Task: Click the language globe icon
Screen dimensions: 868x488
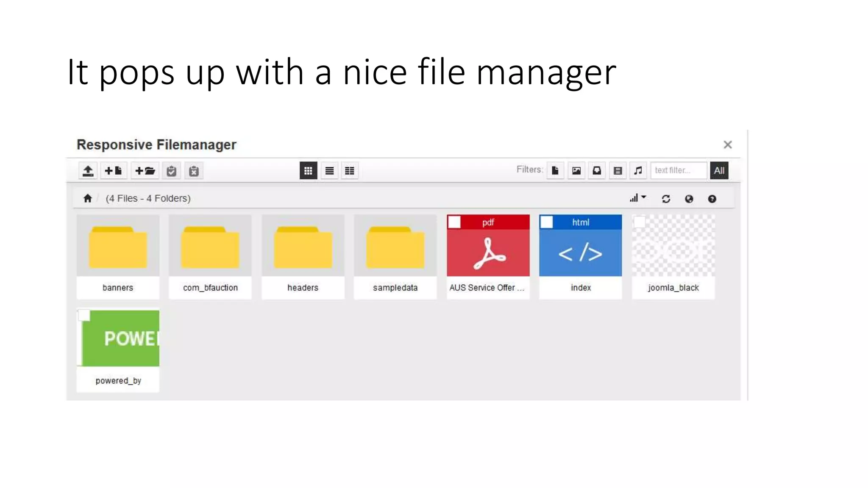Action: coord(689,199)
